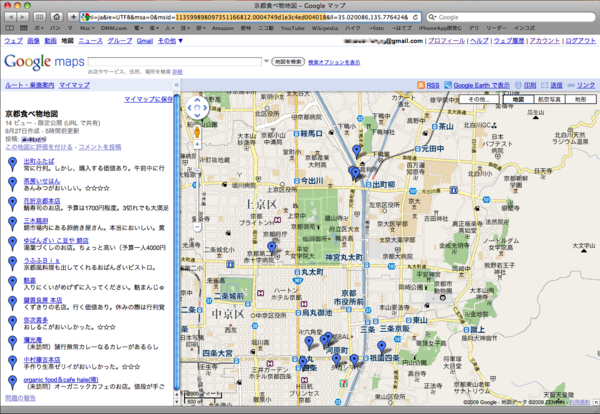The height and width of the screenshot is (414, 600).
Task: Add bookmark with the plus button
Action: (73, 17)
